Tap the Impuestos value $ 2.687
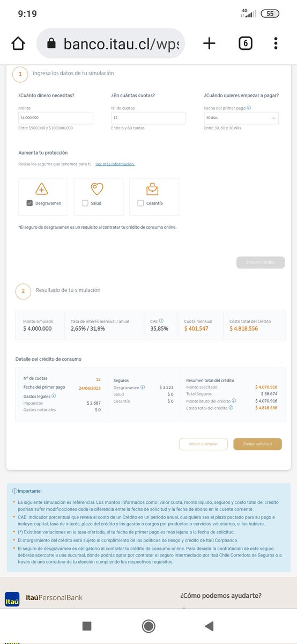 tap(94, 402)
